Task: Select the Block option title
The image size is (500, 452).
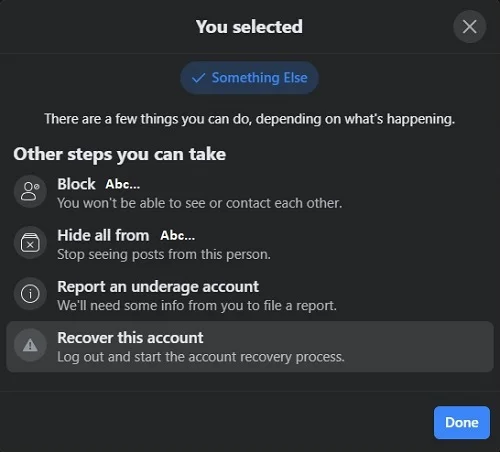Action: [76, 184]
